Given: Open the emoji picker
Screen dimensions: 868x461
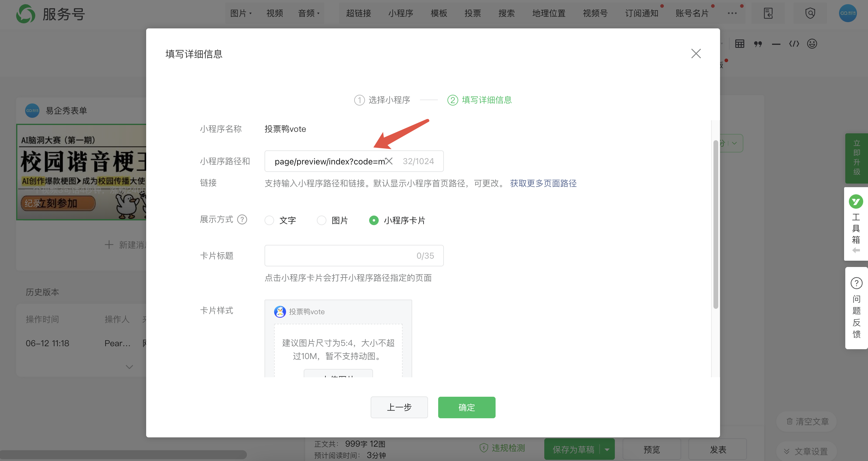Looking at the screenshot, I should (812, 44).
